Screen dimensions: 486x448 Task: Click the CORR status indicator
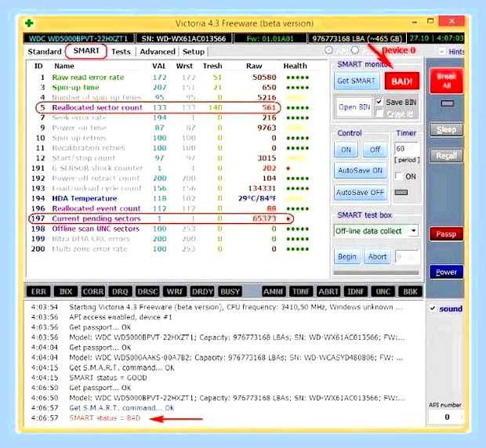click(93, 291)
